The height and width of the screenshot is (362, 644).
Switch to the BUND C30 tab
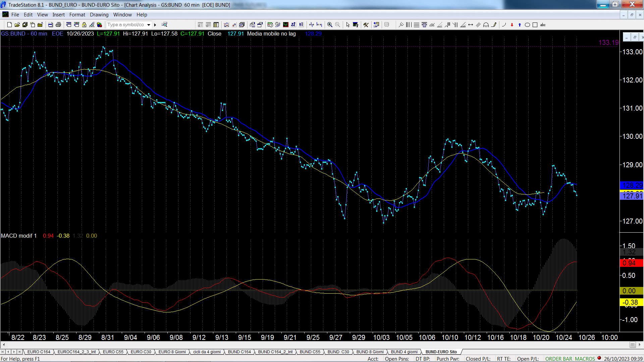[338, 352]
